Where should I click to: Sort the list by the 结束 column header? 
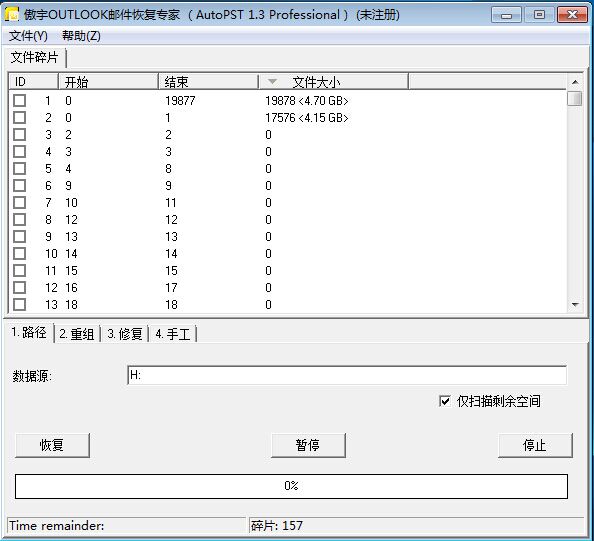tap(208, 82)
